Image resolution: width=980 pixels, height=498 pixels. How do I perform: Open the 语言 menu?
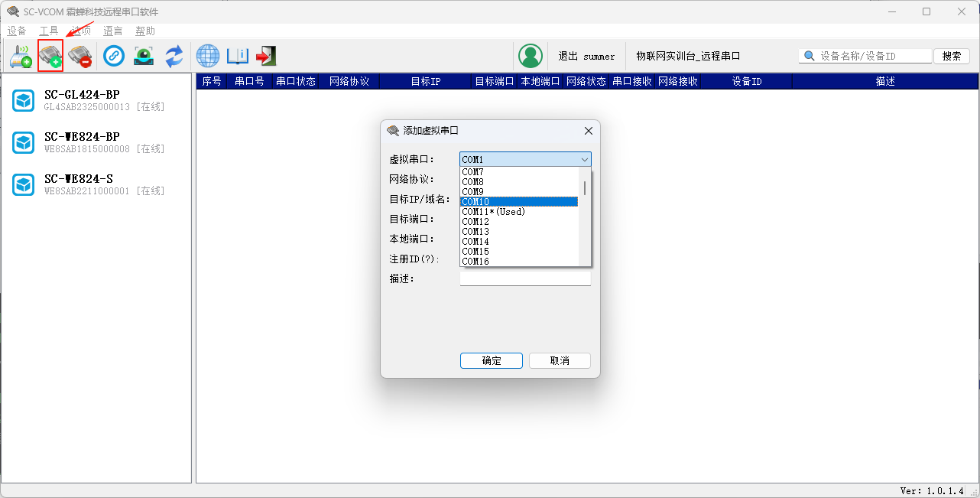pyautogui.click(x=113, y=31)
